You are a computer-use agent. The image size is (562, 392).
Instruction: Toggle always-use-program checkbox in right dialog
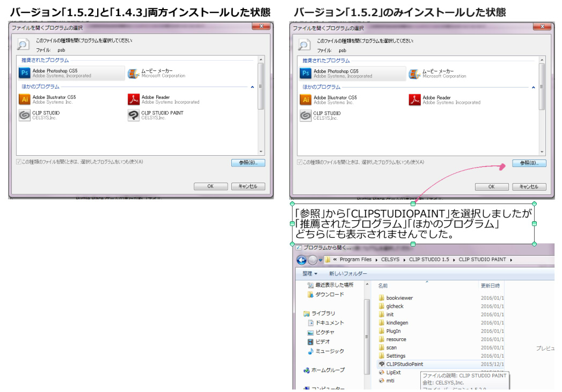300,163
